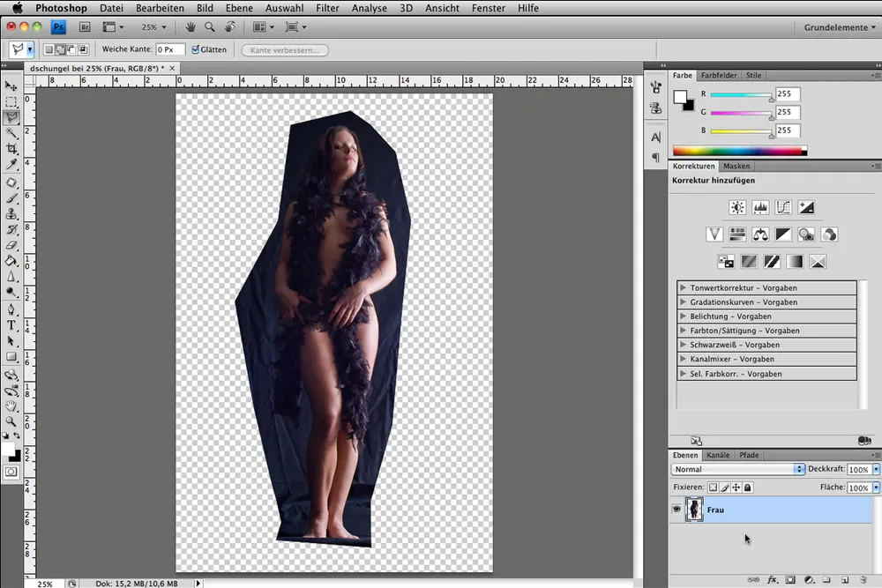This screenshot has height=588, width=882.
Task: Toggle the lock transparency option for the layer
Action: 712,487
